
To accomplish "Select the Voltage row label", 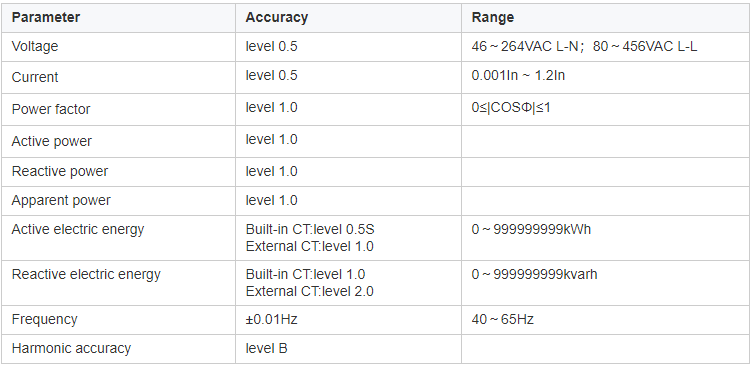I will (35, 47).
